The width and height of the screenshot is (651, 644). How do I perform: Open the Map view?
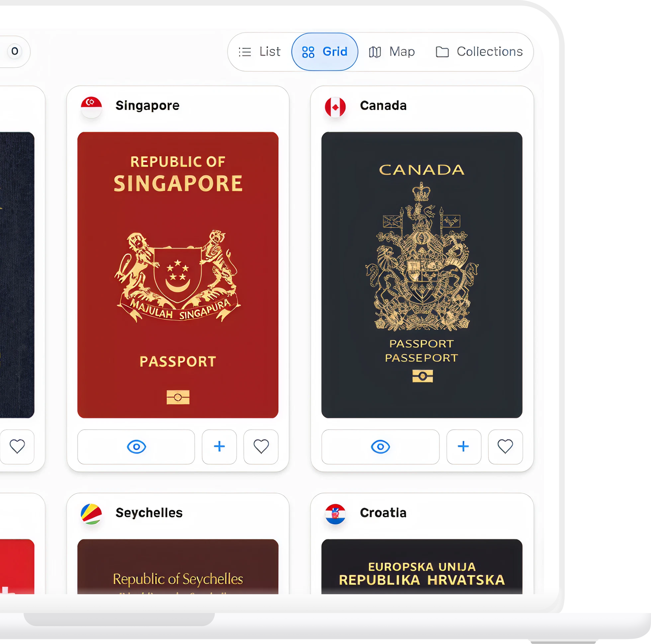point(392,51)
